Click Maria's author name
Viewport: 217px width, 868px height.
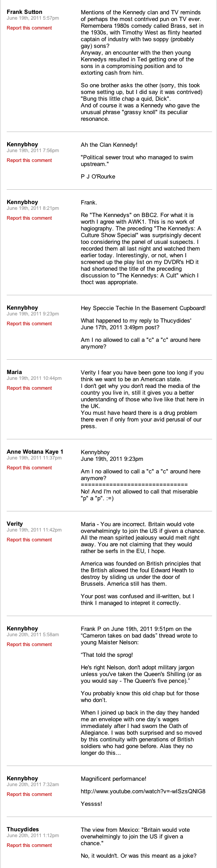(x=14, y=372)
